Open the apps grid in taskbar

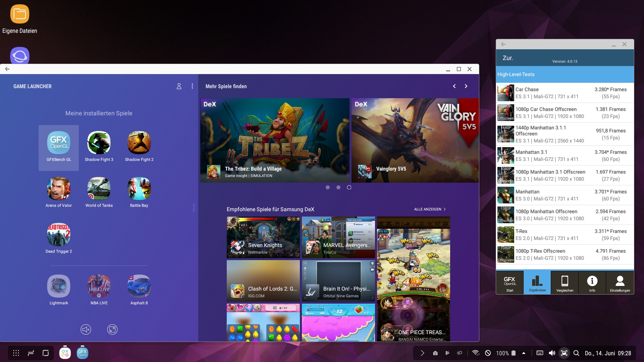point(16,353)
